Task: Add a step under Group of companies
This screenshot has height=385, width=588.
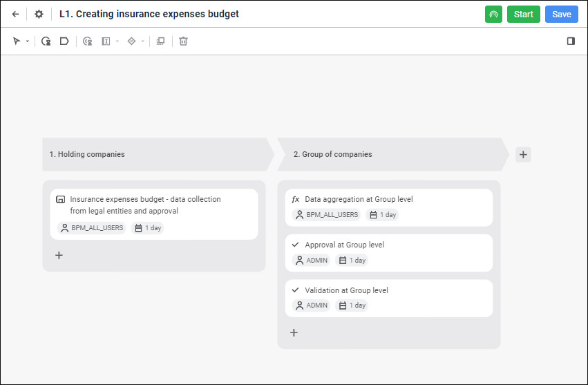Action: [294, 332]
